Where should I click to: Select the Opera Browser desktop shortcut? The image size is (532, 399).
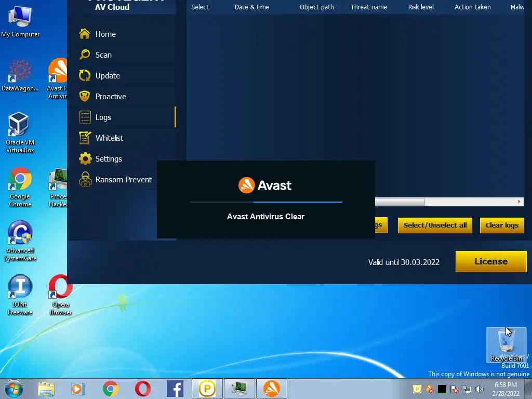[60, 295]
